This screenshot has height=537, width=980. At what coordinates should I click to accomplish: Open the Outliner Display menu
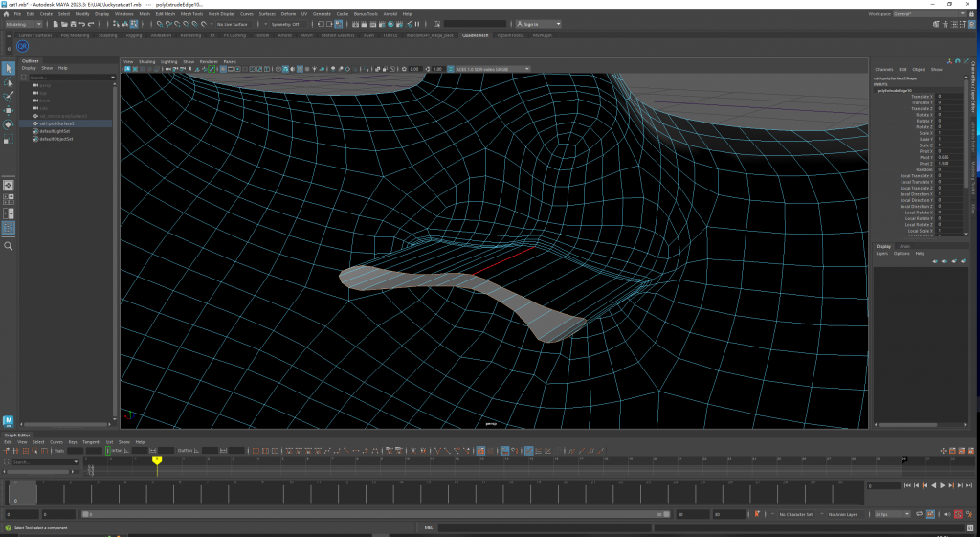[29, 68]
